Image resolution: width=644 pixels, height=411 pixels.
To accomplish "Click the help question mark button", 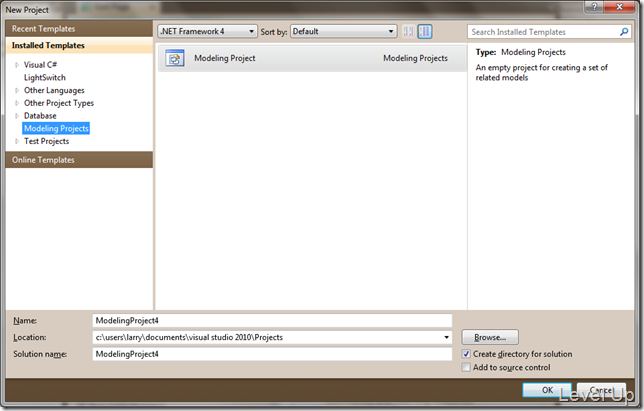I will click(x=594, y=7).
